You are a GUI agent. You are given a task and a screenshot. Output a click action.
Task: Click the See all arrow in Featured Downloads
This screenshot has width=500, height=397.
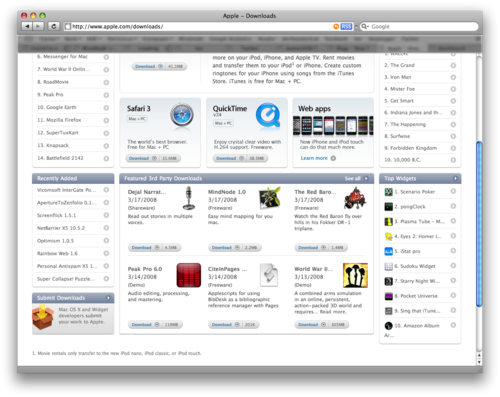click(x=366, y=179)
